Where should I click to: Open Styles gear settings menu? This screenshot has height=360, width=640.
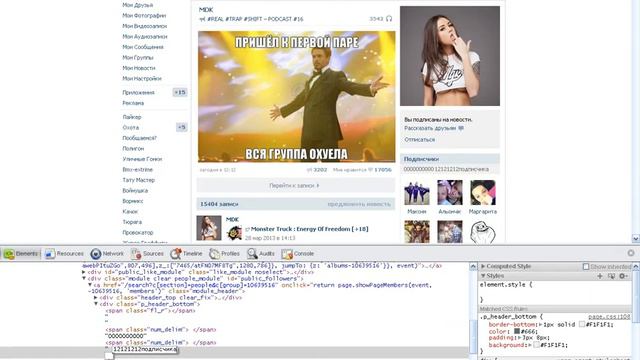[623, 276]
